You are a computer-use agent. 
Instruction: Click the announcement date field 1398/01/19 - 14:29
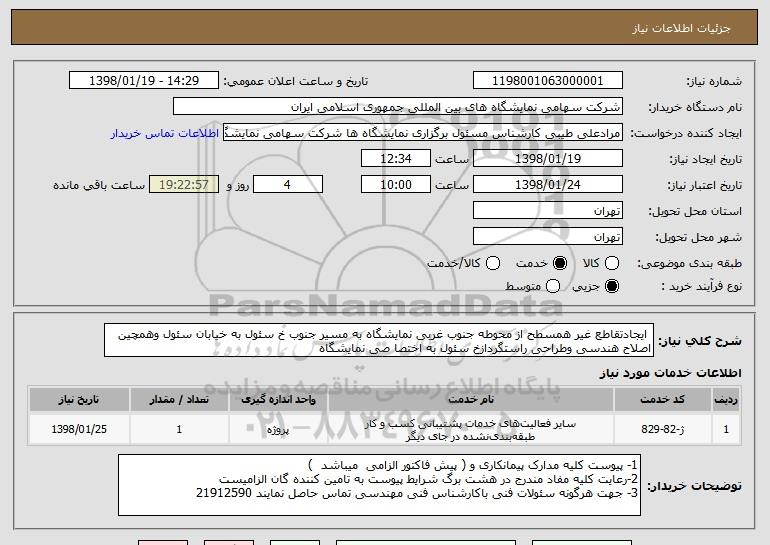tap(144, 81)
